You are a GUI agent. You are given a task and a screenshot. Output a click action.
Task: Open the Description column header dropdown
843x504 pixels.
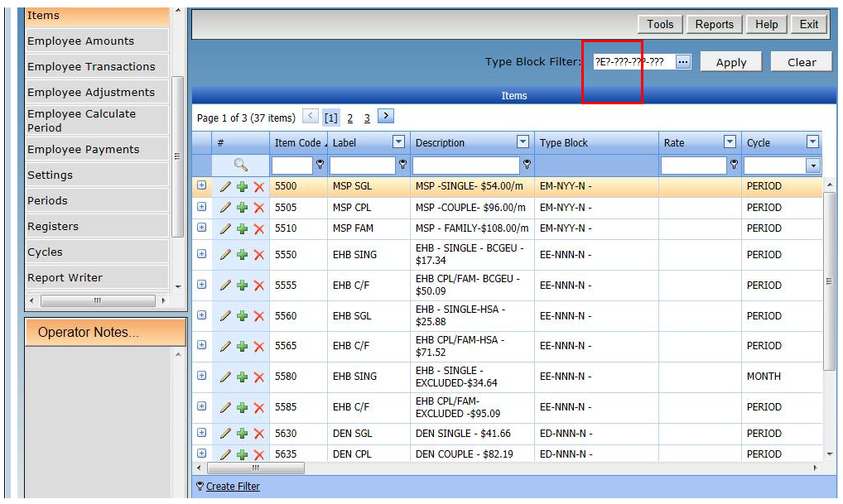pyautogui.click(x=523, y=142)
